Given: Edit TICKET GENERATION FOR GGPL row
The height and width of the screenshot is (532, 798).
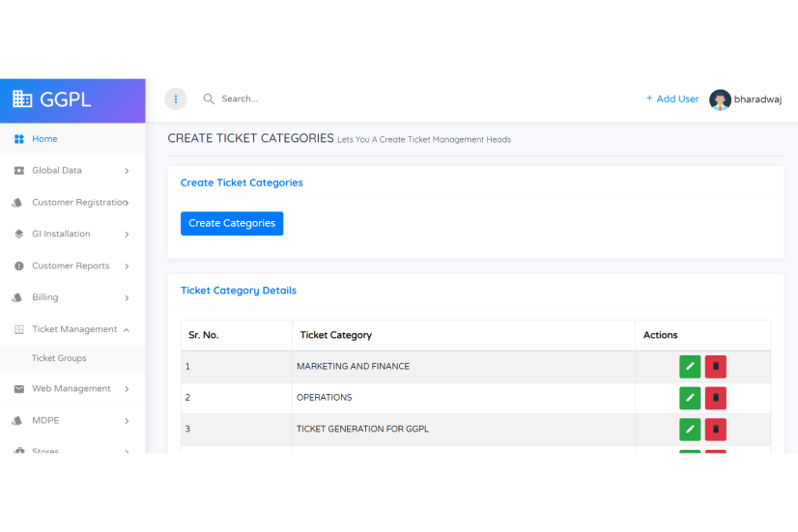Looking at the screenshot, I should [x=690, y=430].
